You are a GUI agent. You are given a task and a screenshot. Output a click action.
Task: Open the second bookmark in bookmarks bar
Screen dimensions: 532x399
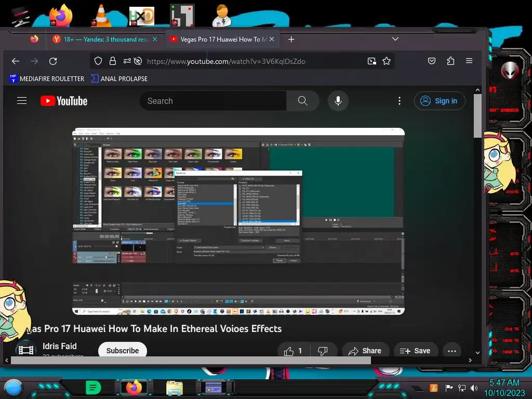(119, 79)
